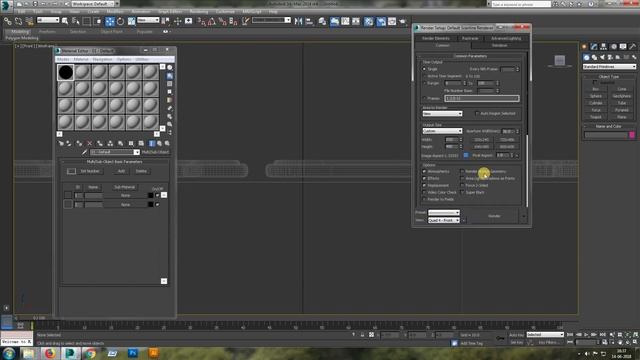This screenshot has width=640, height=360.
Task: Select the Range time output radio
Action: (424, 83)
